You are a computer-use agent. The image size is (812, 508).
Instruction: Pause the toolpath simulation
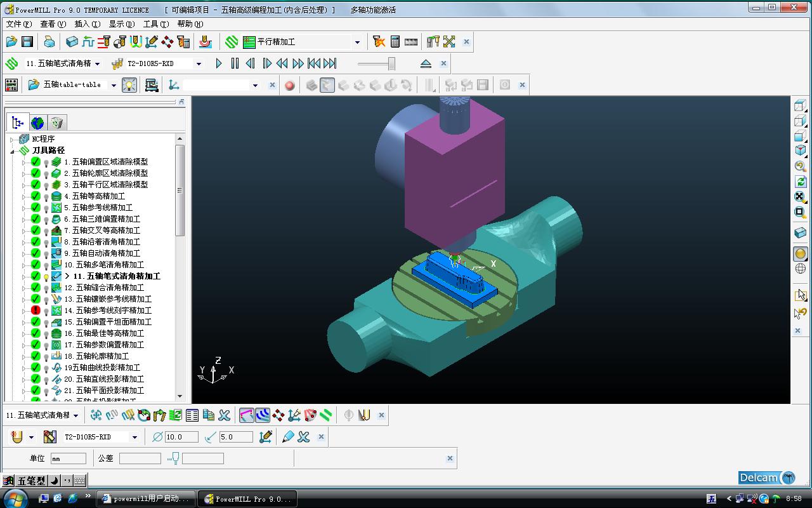(x=235, y=63)
